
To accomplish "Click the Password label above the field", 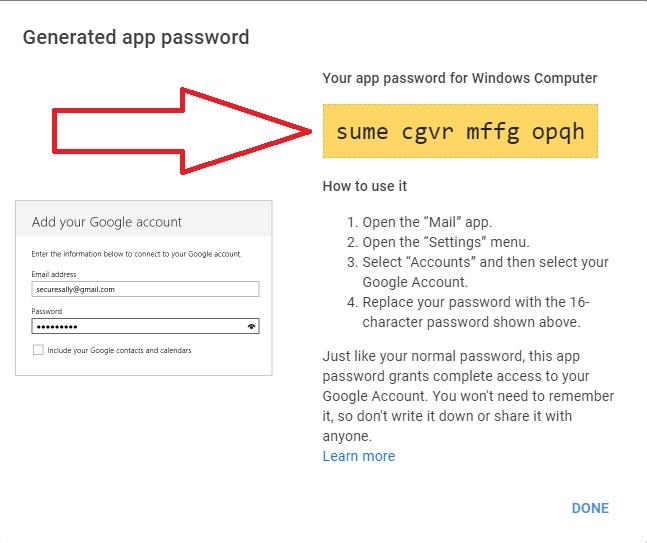I will [47, 312].
